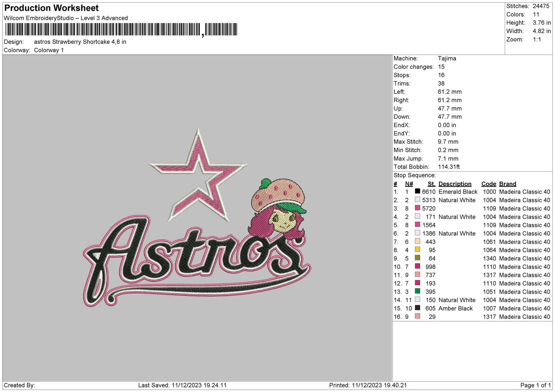Select the Max Jump value '7.1 mm'
The image size is (555, 392).
(448, 159)
